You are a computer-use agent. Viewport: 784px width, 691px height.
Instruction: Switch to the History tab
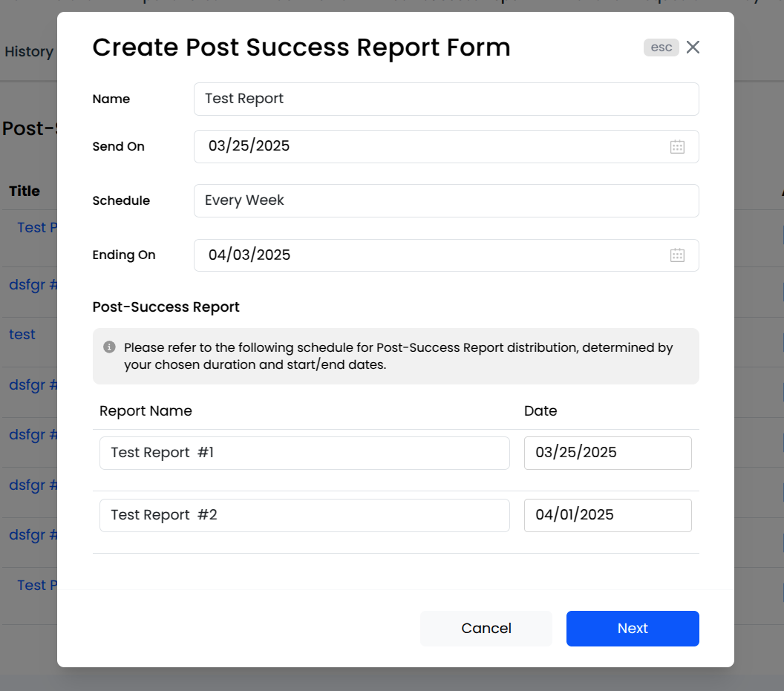coord(29,52)
